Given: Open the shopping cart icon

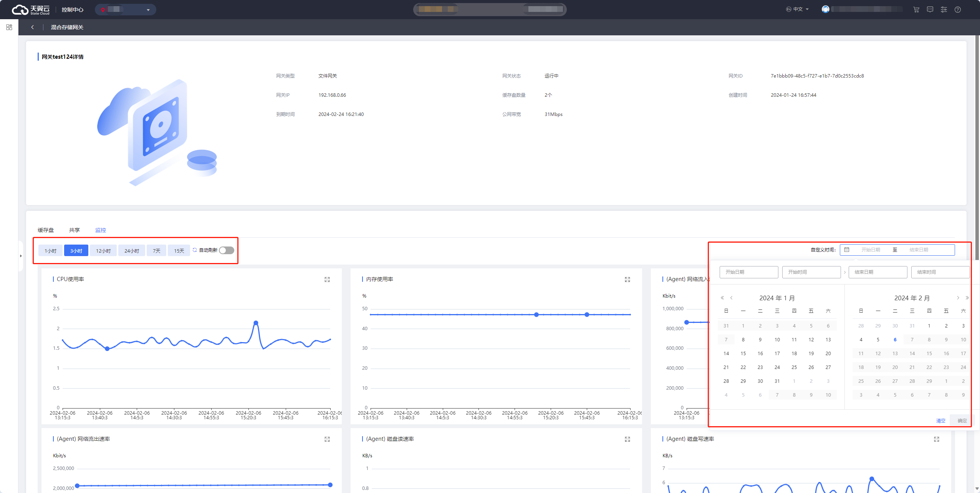Looking at the screenshot, I should 916,10.
